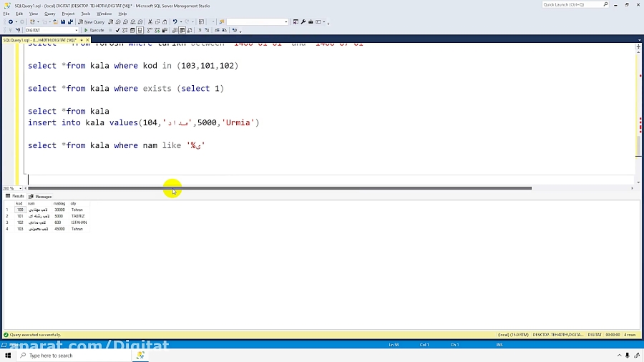
Task: Save the query with the floppy disk icon
Action: [x=63, y=21]
